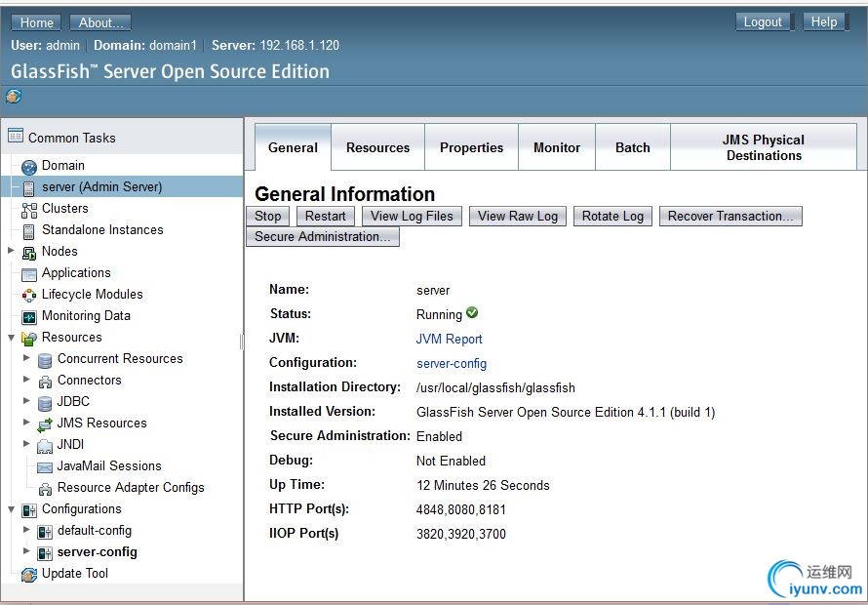Select Domain in the tree
The width and height of the screenshot is (868, 605).
point(63,165)
